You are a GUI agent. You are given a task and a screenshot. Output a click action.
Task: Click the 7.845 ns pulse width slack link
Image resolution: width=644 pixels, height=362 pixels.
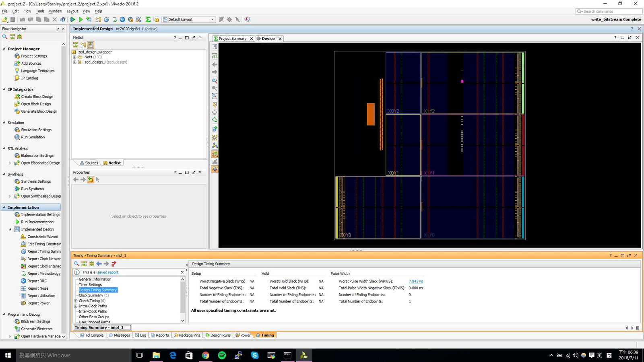(416, 282)
